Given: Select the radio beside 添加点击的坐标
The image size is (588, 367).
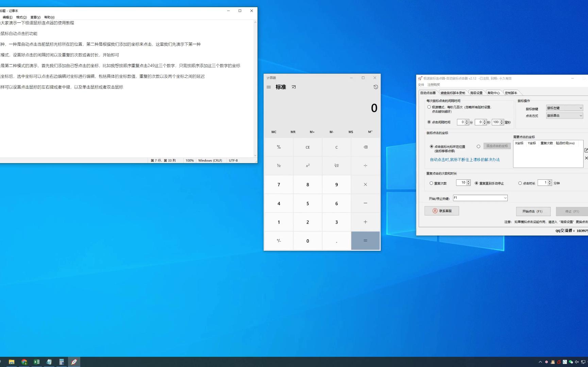Looking at the screenshot, I should click(478, 146).
